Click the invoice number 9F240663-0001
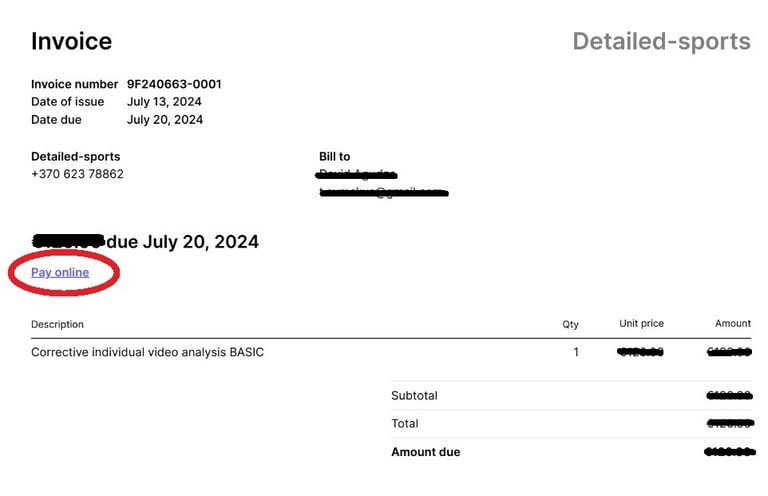 tap(174, 84)
